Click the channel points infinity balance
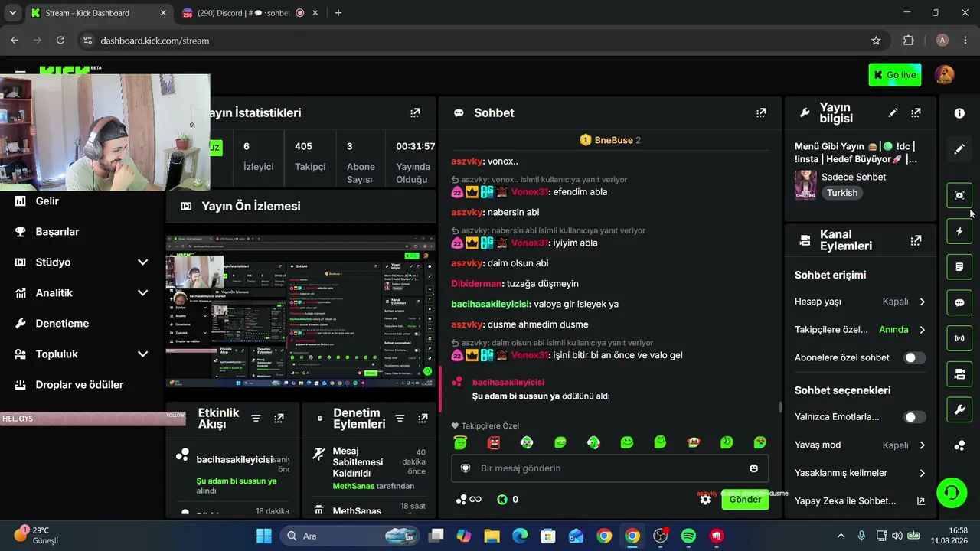 [x=469, y=500]
